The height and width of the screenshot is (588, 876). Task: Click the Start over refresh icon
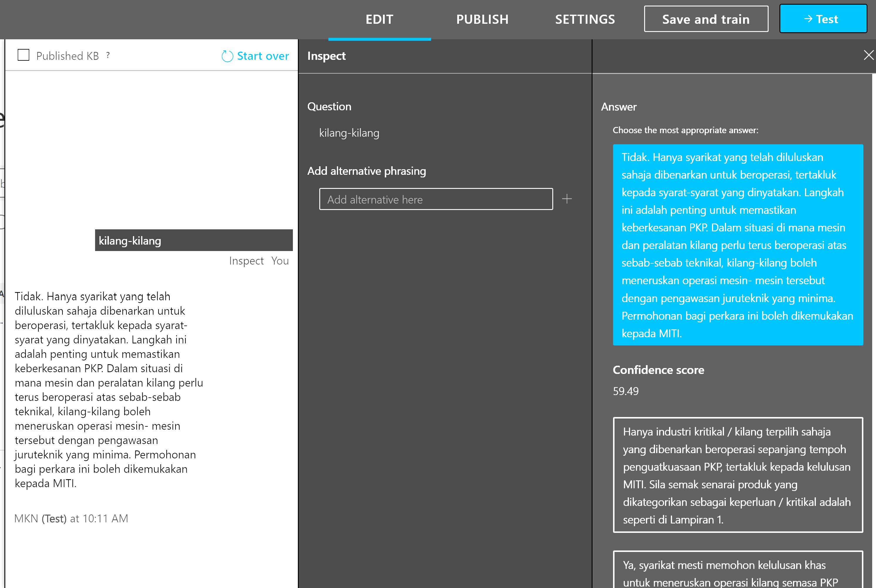pyautogui.click(x=227, y=56)
